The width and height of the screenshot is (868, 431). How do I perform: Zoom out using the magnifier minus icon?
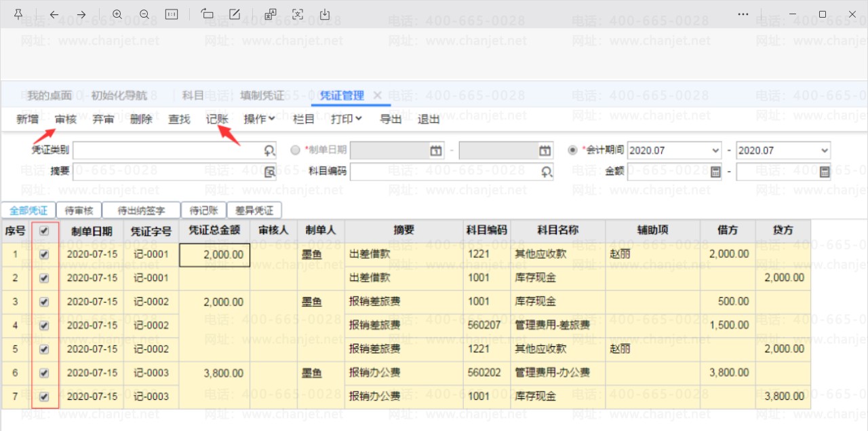144,14
